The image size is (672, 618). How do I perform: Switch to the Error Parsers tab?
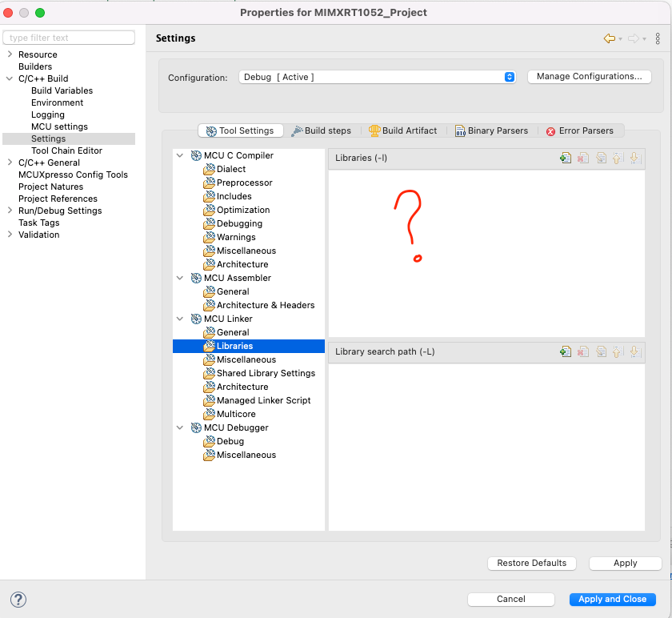coord(580,130)
